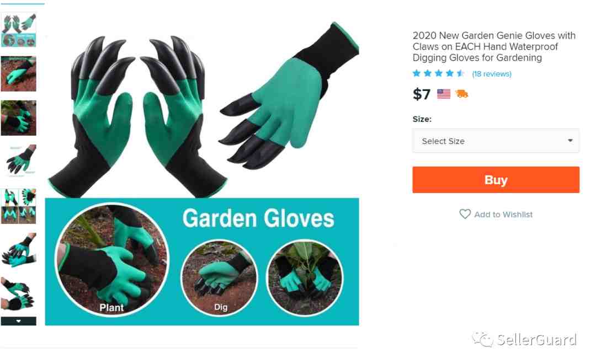Select the third thumbnail, hands digging dirt
This screenshot has width=596, height=364.
[x=19, y=118]
